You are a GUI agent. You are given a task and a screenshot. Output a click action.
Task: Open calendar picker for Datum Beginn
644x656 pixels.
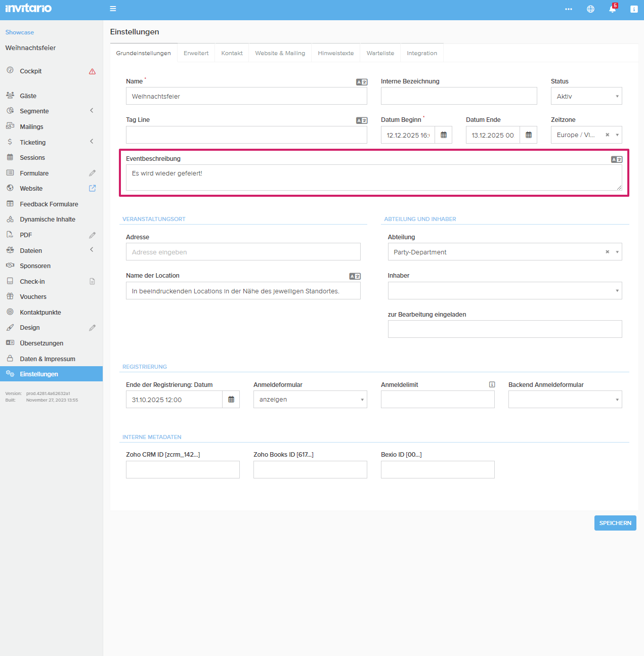(x=444, y=135)
